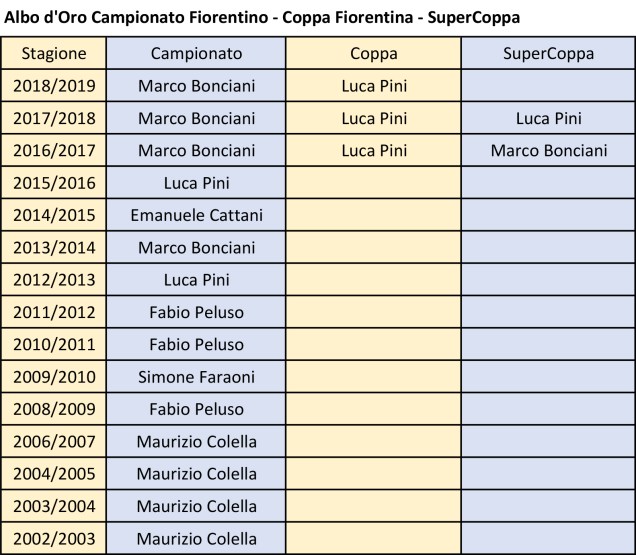Select Marco Bonciani in the 2013/2014 row
The width and height of the screenshot is (636, 555).
[x=196, y=248]
